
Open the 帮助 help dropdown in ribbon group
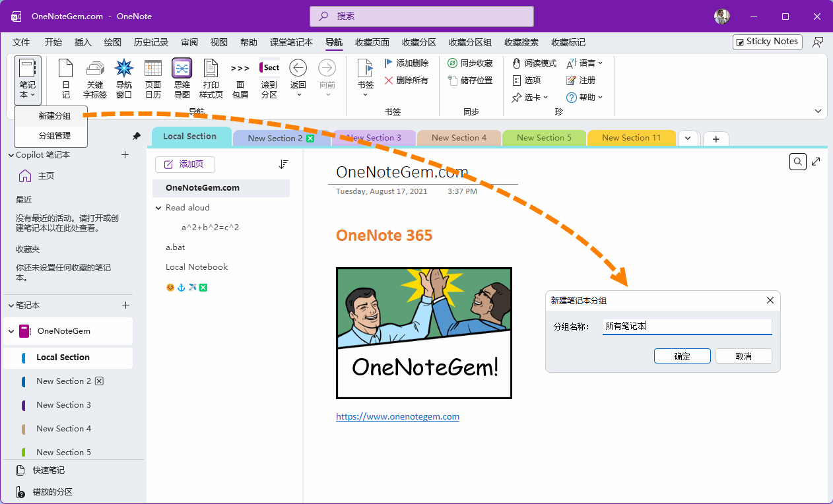pos(585,98)
